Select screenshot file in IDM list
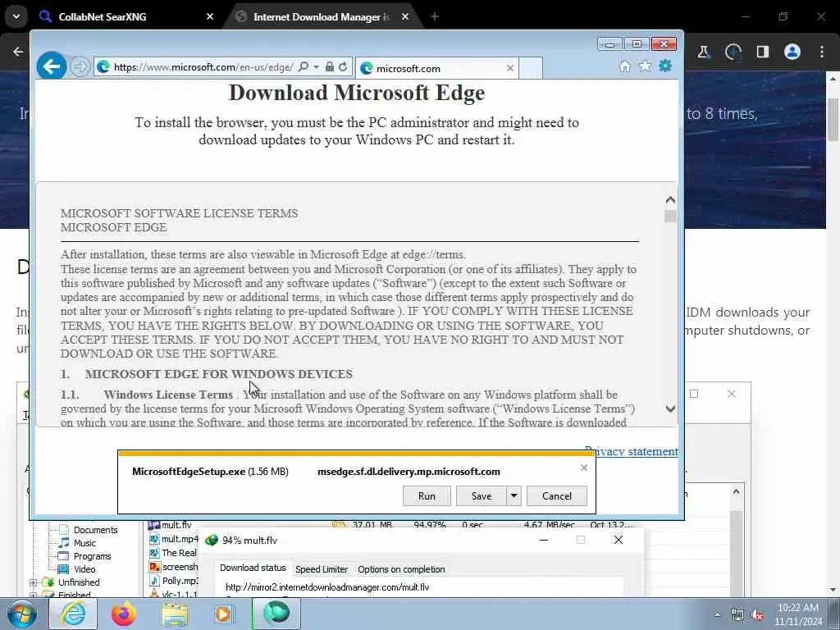 (174, 567)
